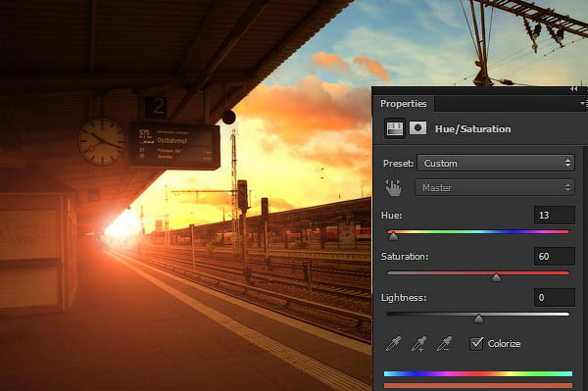
Task: Select the Add to Sample eyedropper
Action: pos(418,343)
